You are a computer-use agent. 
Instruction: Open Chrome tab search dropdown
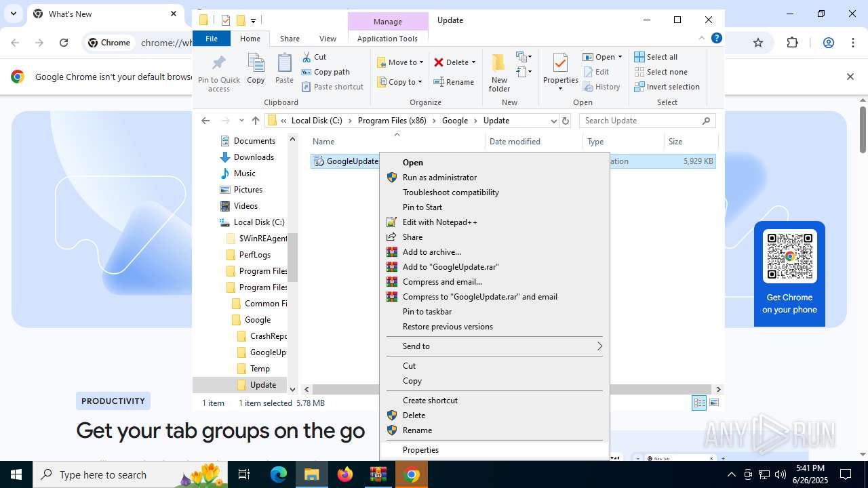pos(13,14)
